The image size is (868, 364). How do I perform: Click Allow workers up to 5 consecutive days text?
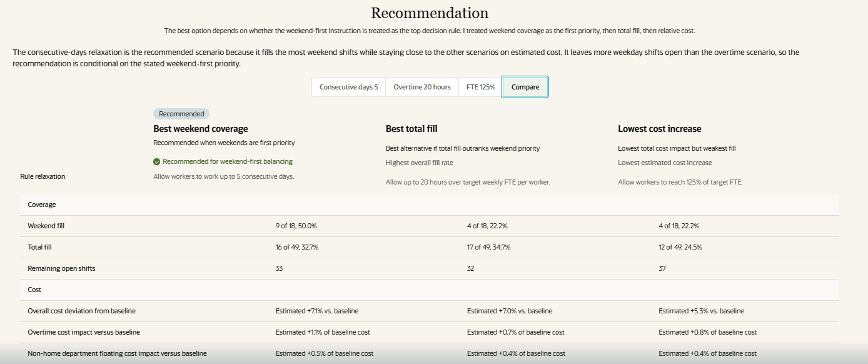tap(224, 176)
